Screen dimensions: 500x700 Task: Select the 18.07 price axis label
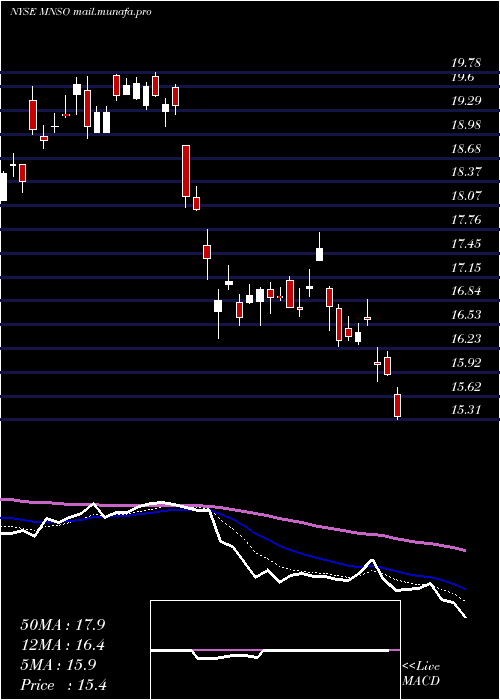coord(467,196)
